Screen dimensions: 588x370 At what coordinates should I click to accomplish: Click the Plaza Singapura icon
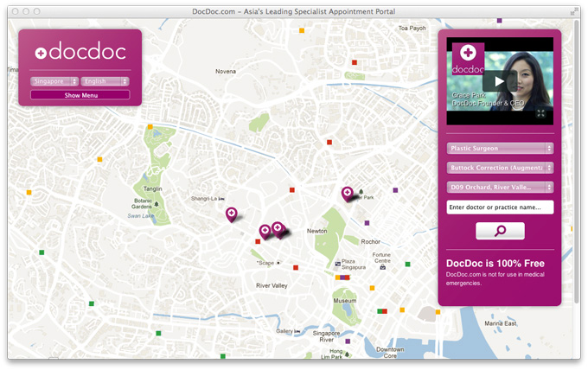click(x=337, y=264)
